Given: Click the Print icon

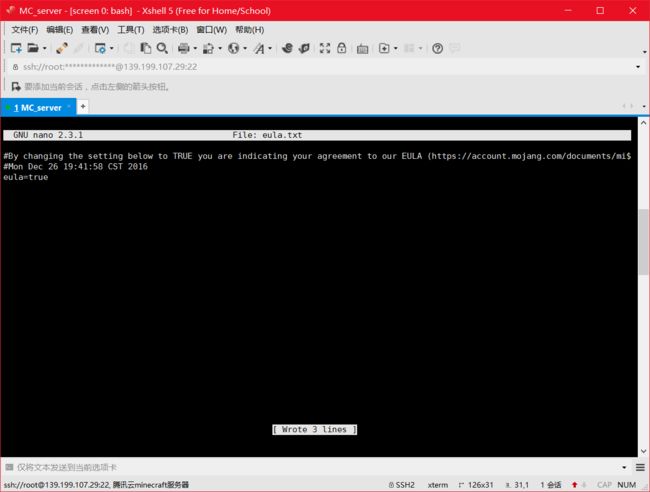Looking at the screenshot, I should 183,48.
